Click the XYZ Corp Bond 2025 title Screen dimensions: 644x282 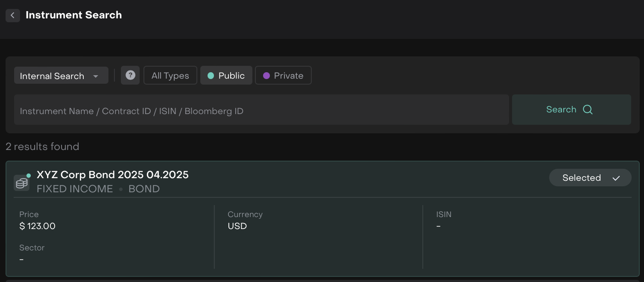coord(113,175)
